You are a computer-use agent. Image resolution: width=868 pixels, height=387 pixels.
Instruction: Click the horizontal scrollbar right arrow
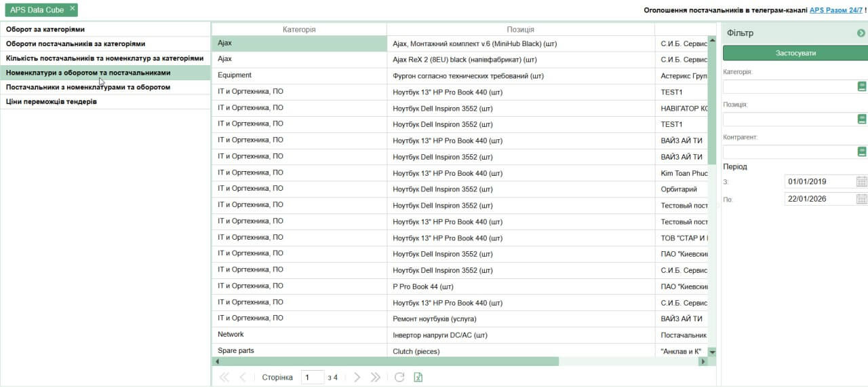tap(703, 362)
